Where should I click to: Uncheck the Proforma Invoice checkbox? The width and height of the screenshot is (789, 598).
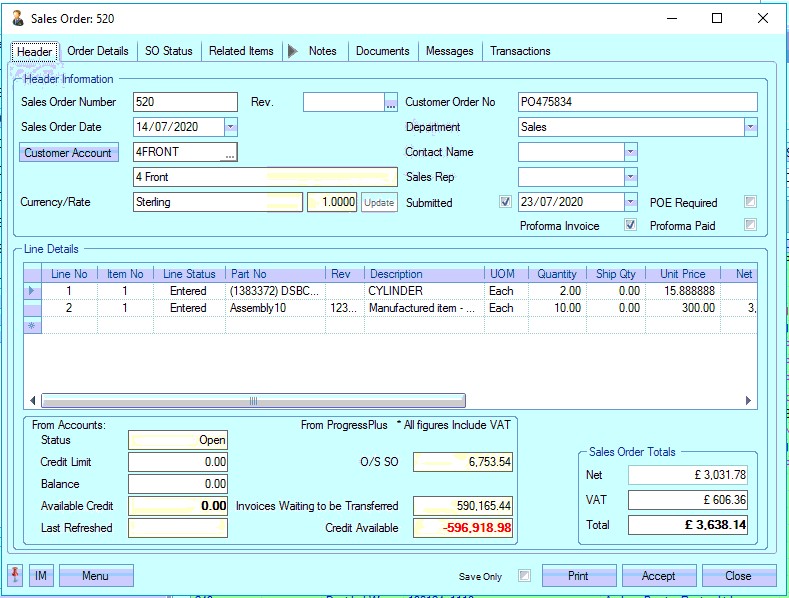[630, 226]
